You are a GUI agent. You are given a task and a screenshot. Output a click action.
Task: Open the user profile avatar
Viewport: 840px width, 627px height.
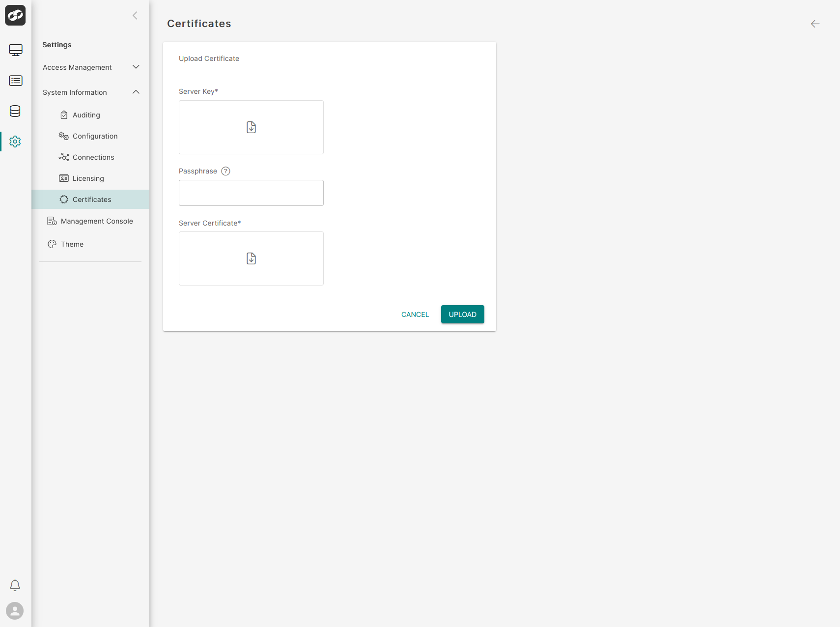15,611
